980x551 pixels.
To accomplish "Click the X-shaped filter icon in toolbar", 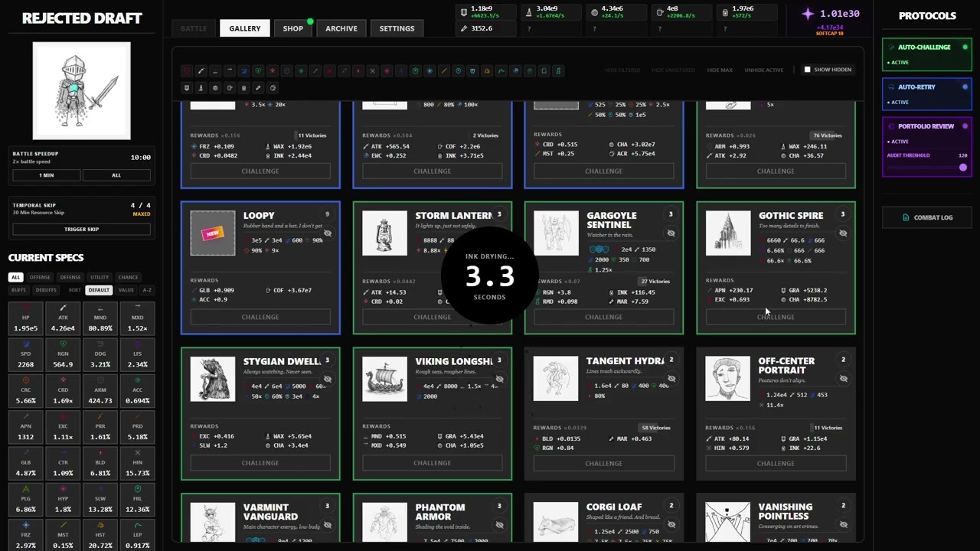I will pyautogui.click(x=372, y=70).
